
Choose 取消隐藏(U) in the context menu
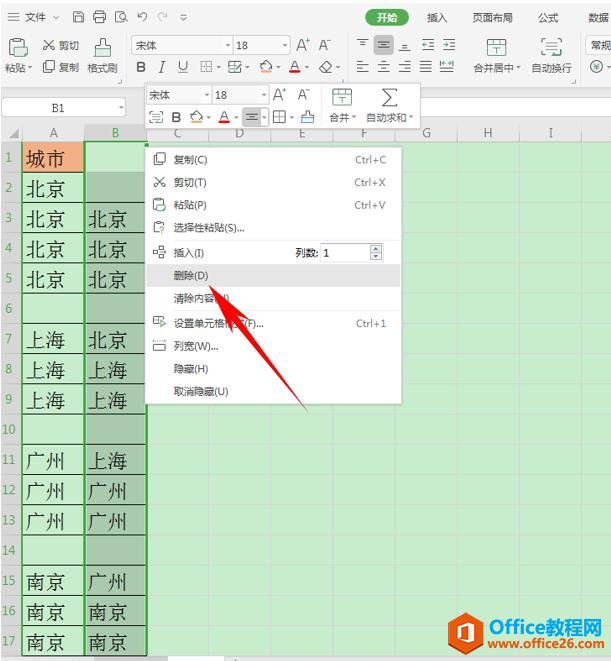click(273, 392)
